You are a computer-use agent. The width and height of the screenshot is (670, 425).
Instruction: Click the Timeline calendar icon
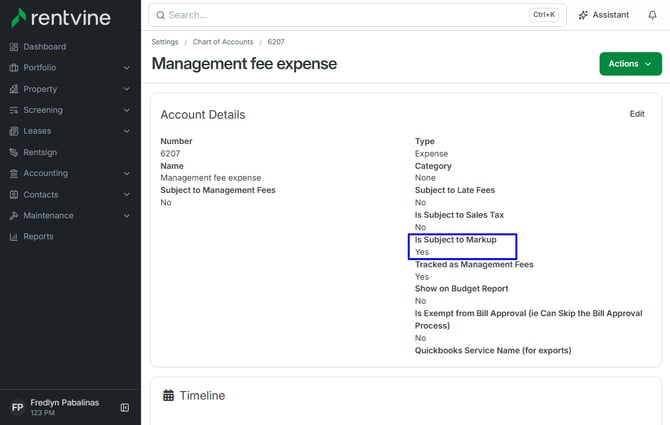(168, 396)
